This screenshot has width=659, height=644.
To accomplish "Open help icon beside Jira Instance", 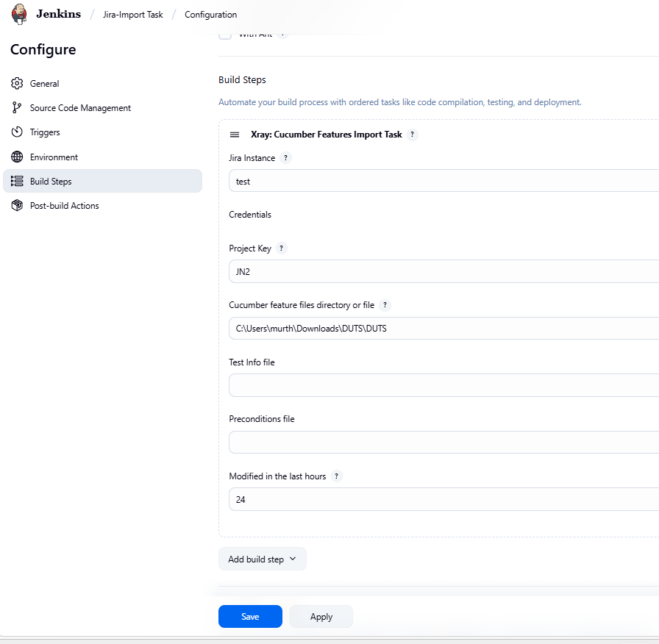I will pos(286,158).
